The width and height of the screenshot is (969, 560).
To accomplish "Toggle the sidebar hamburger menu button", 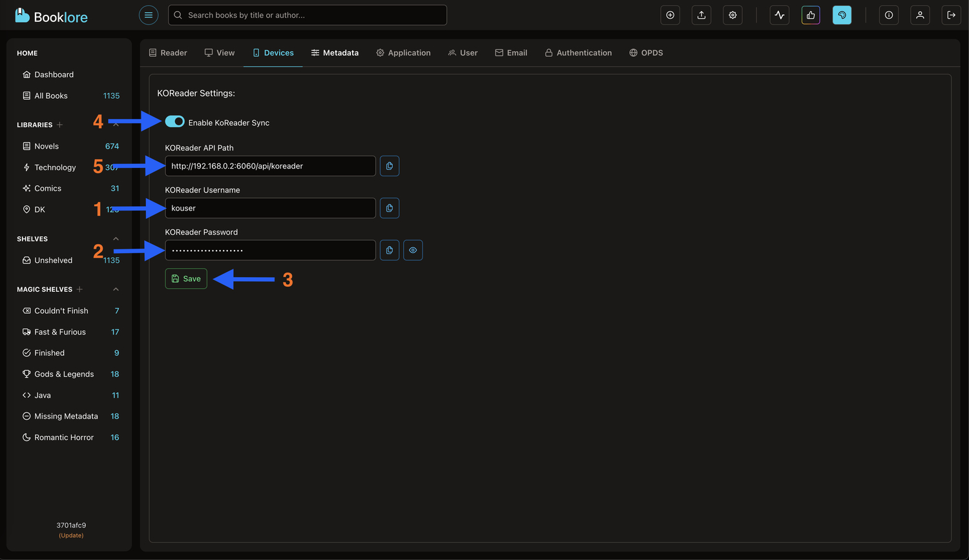I will click(x=149, y=15).
